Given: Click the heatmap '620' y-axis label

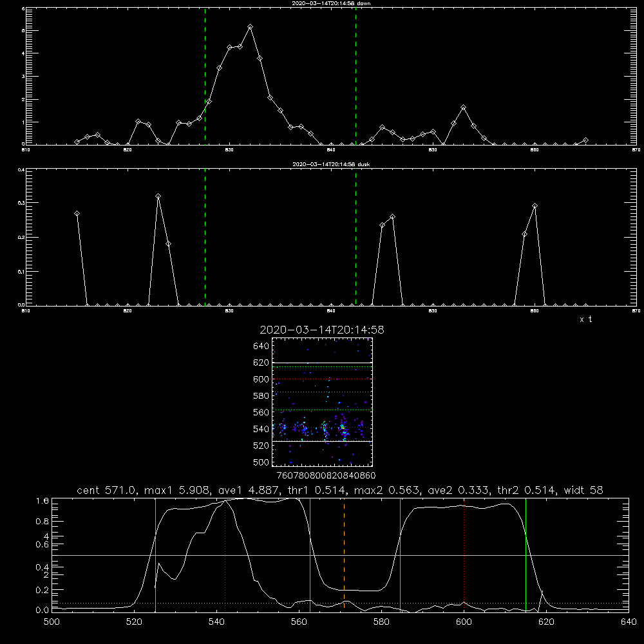Looking at the screenshot, I should point(261,363).
